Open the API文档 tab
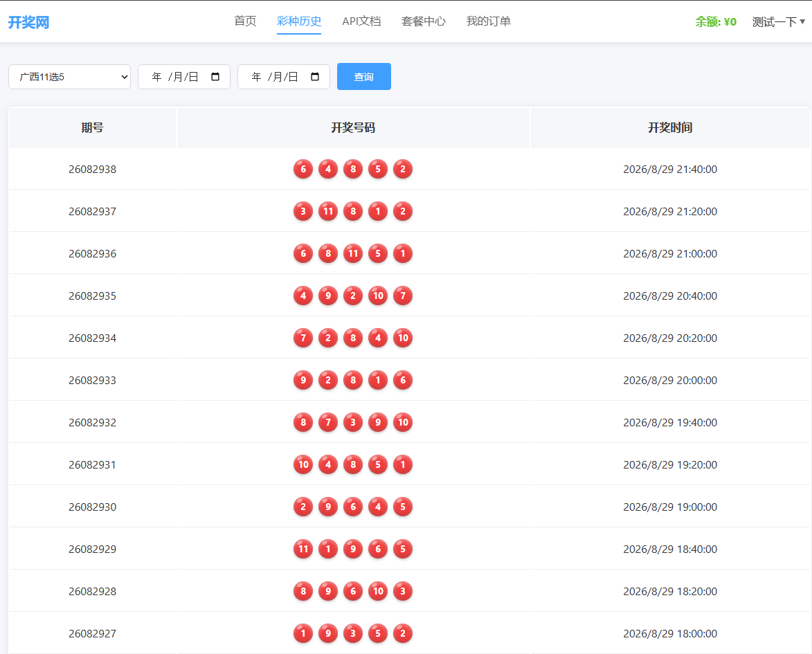 361,21
